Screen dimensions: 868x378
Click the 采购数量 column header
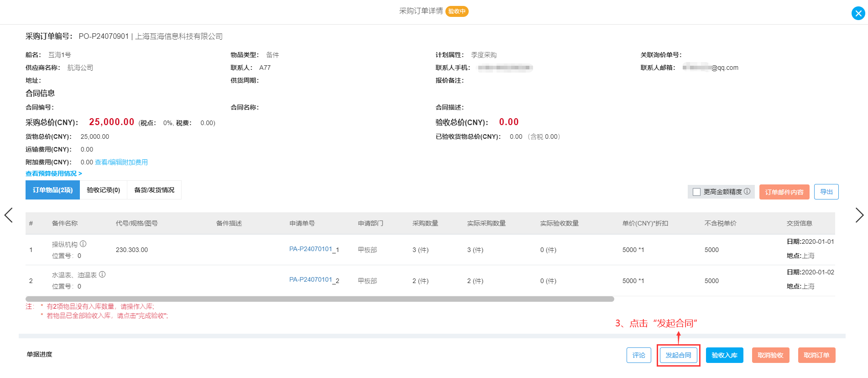tap(425, 223)
